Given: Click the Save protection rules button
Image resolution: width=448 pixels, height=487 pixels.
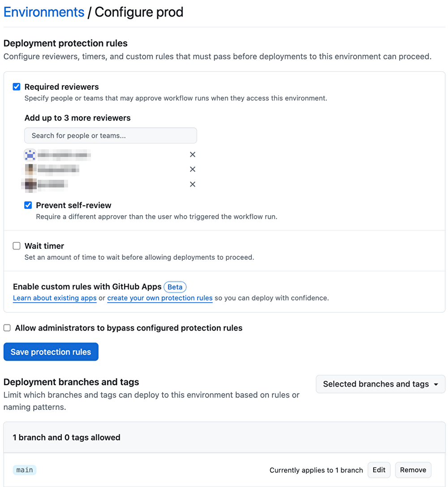Looking at the screenshot, I should coord(51,352).
